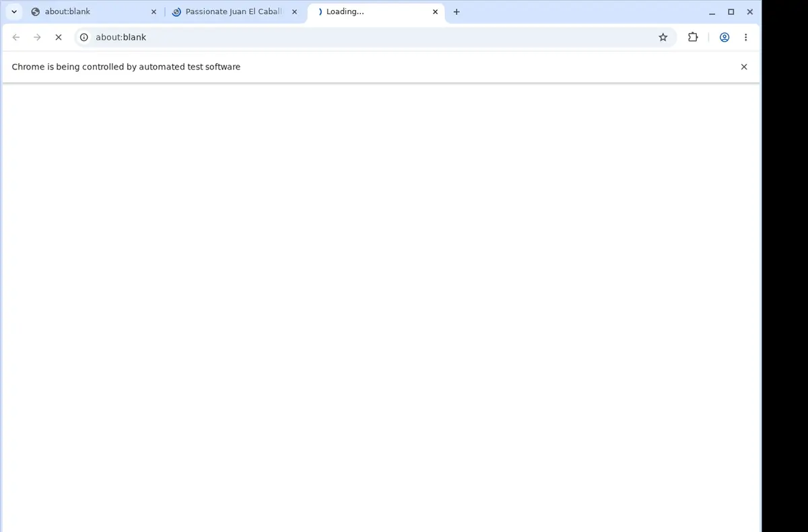This screenshot has height=532, width=808.
Task: Close the Chrome window
Action: [750, 11]
